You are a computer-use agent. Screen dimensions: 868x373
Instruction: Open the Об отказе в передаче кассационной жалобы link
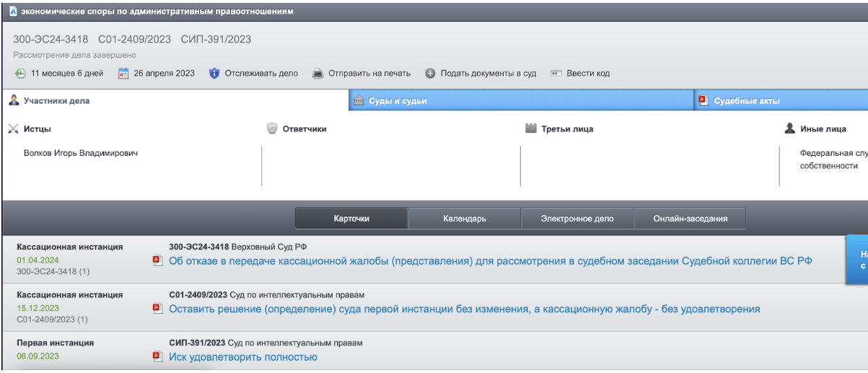tap(490, 261)
